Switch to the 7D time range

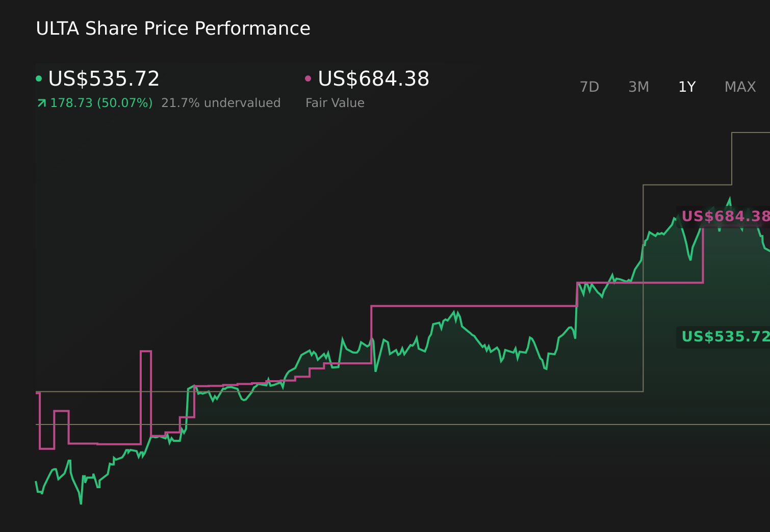(x=589, y=87)
